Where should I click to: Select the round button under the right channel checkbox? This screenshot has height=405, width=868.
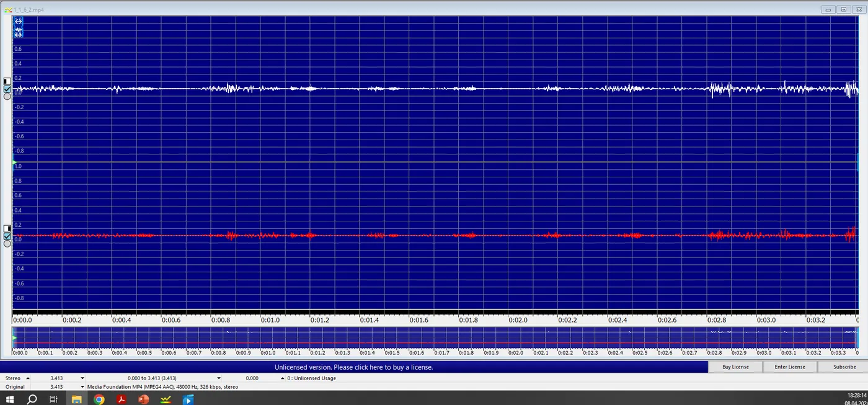[x=7, y=244]
